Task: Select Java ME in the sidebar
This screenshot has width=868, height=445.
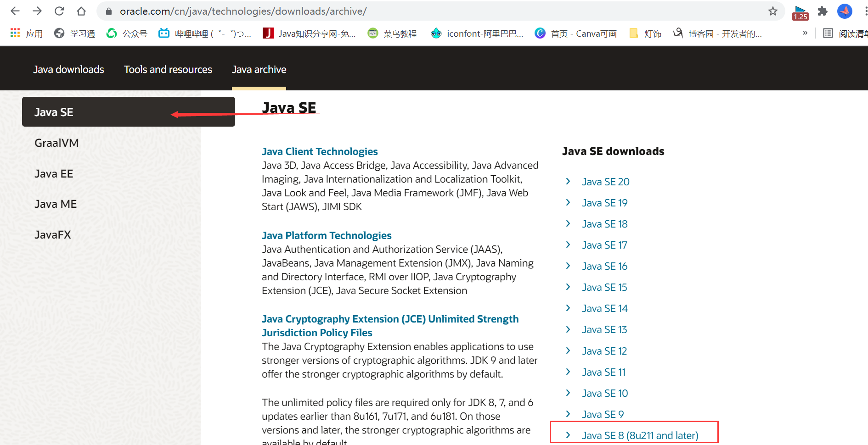Action: point(56,204)
